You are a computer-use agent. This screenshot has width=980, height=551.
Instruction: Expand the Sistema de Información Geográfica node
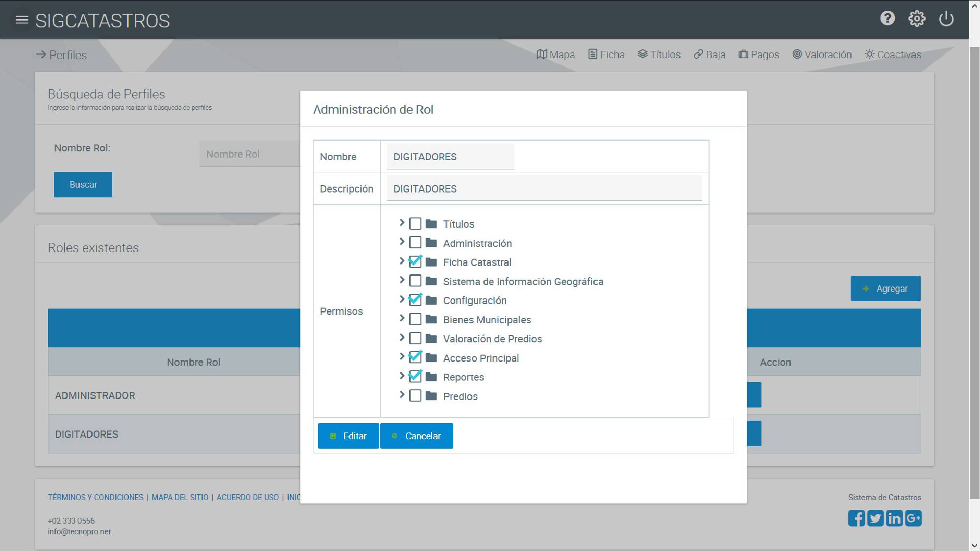pos(402,280)
